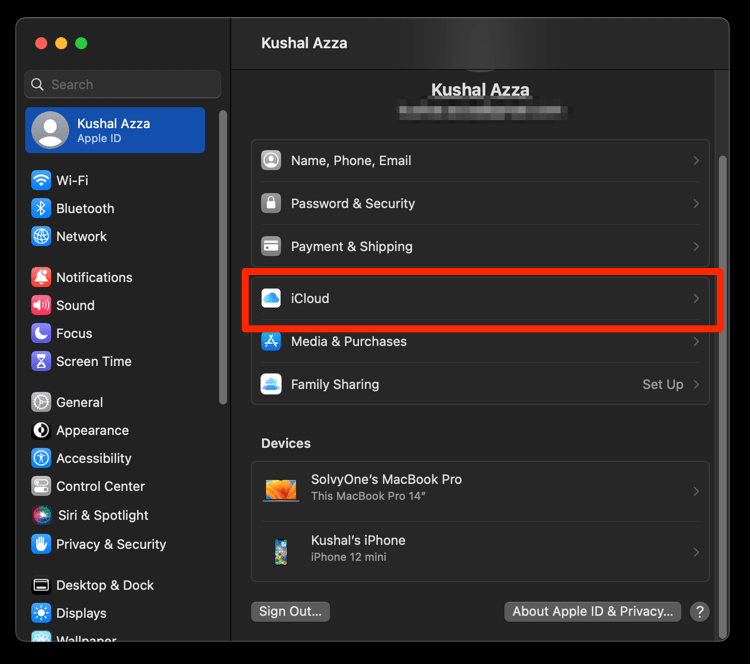Click the 'Control Center' sidebar label
The image size is (750, 664).
point(100,487)
